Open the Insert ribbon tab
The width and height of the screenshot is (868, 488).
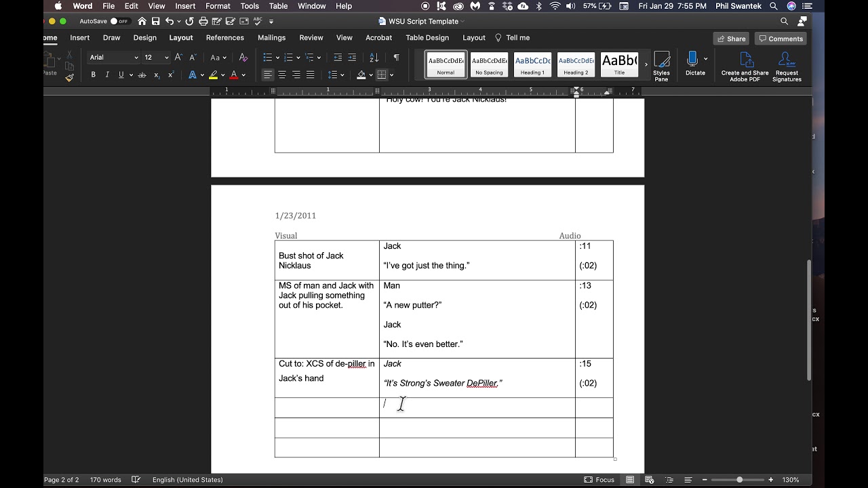(x=80, y=38)
